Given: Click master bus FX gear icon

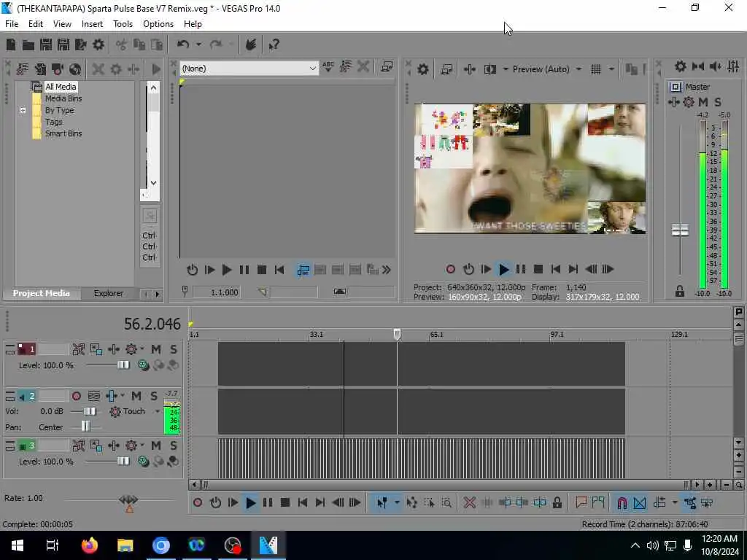Looking at the screenshot, I should [x=689, y=102].
